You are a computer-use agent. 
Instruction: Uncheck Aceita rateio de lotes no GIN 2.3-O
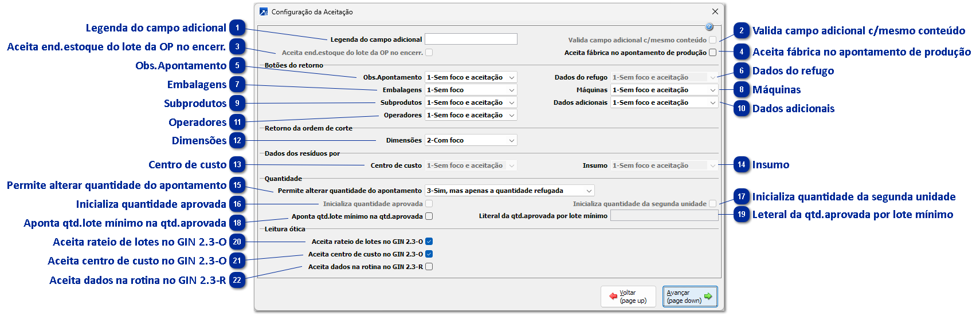pyautogui.click(x=429, y=242)
